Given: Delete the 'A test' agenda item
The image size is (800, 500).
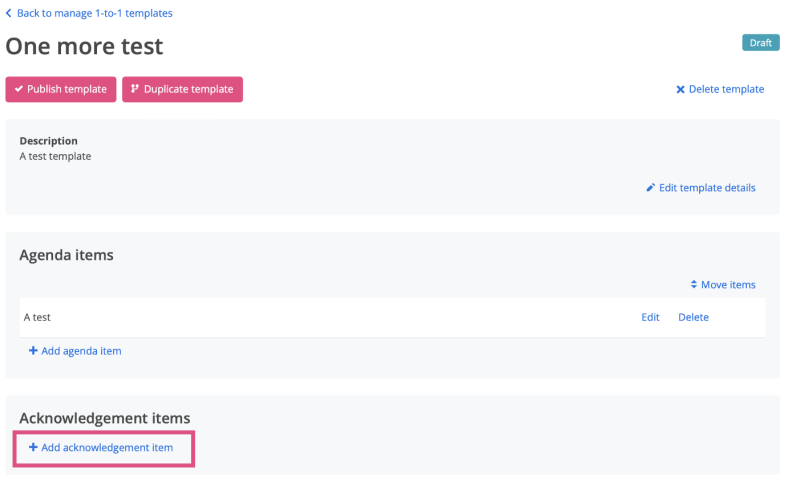Looking at the screenshot, I should (693, 317).
